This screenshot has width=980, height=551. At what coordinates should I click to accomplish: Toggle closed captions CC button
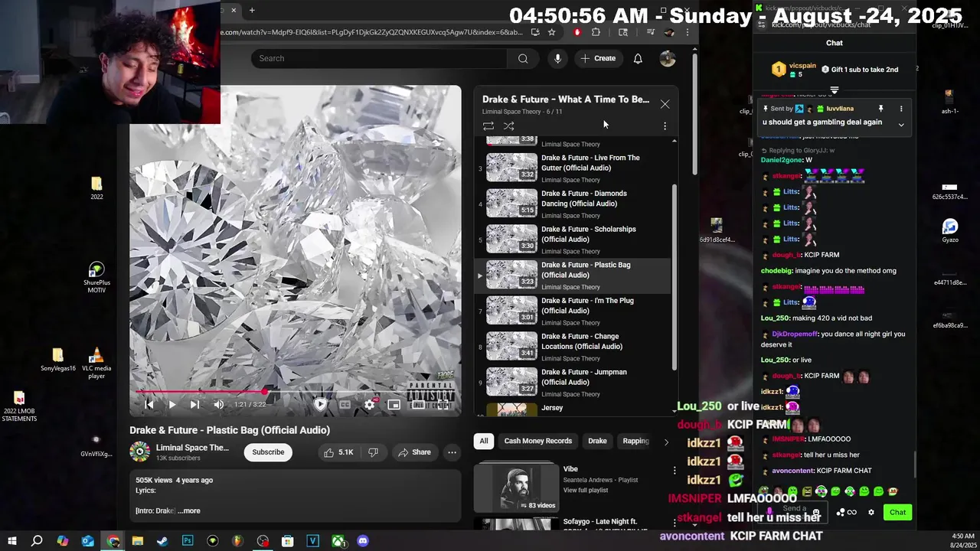(x=345, y=404)
